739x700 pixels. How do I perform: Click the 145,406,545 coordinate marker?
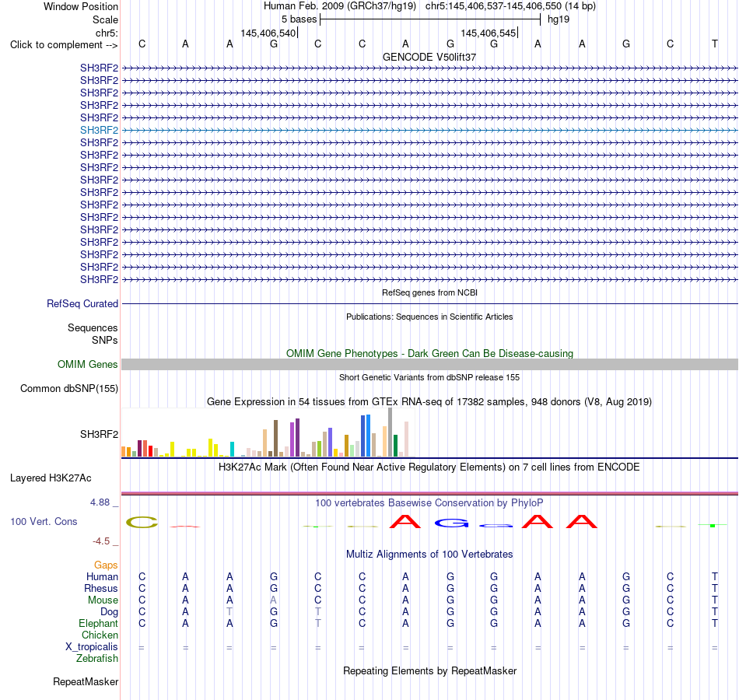(x=489, y=33)
